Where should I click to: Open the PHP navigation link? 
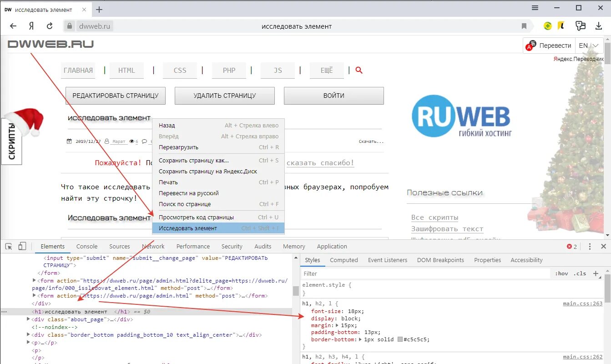pyautogui.click(x=229, y=70)
